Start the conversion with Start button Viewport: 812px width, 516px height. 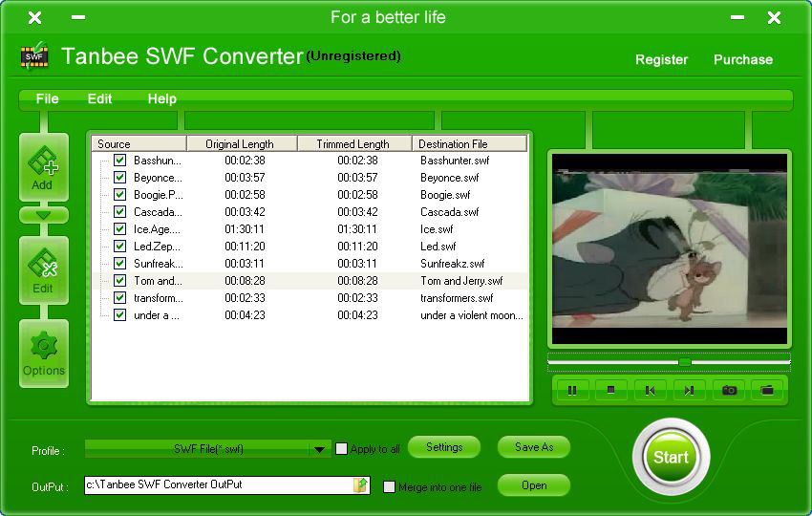[671, 457]
